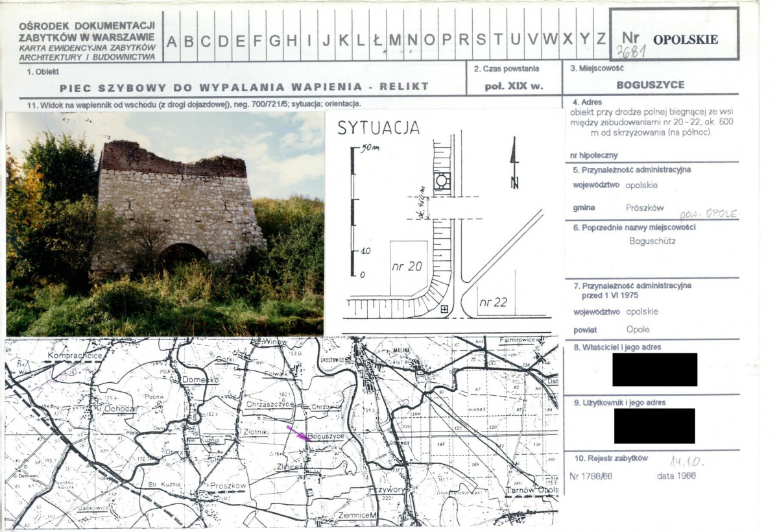Click the OPOLSKIE stamp box
The height and width of the screenshot is (532, 777).
pyautogui.click(x=674, y=34)
